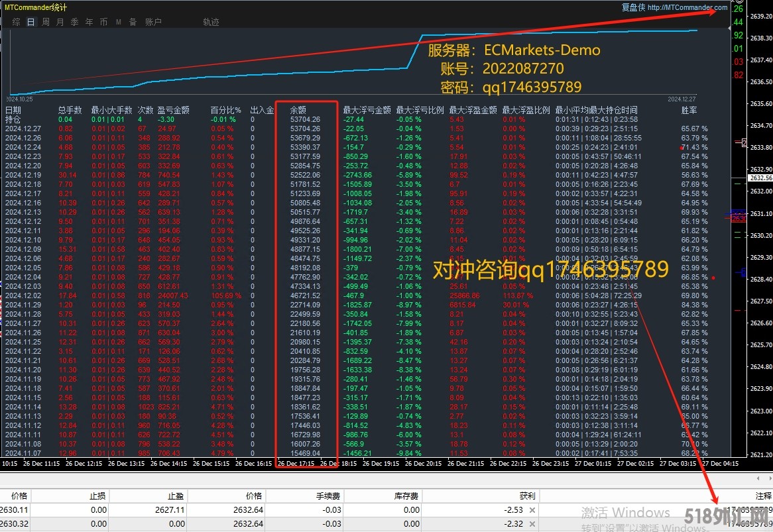Close the order with -2.53 profit
773x532 pixels.
click(532, 510)
